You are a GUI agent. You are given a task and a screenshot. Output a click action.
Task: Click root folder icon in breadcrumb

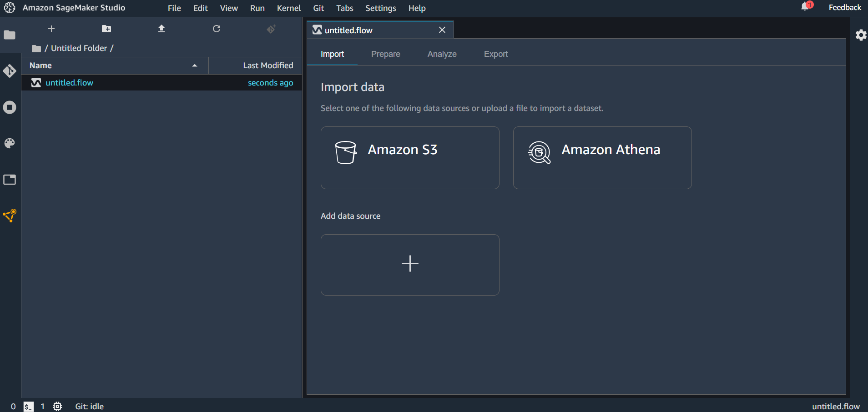(x=36, y=48)
